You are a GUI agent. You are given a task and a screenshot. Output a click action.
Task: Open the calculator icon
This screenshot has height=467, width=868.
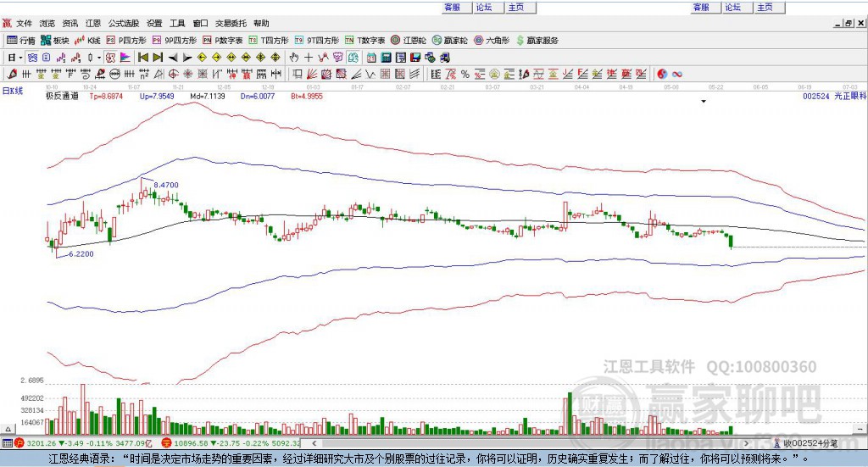(x=387, y=58)
